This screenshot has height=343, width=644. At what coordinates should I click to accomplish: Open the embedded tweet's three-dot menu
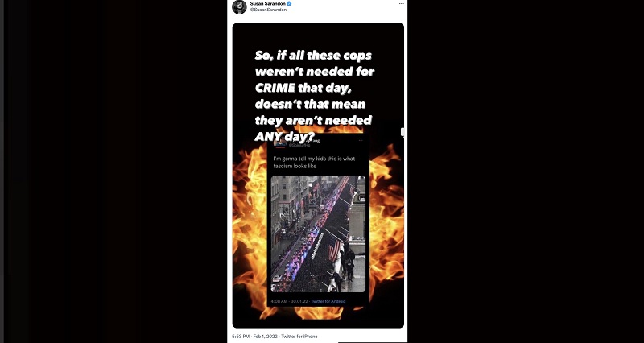[361, 140]
